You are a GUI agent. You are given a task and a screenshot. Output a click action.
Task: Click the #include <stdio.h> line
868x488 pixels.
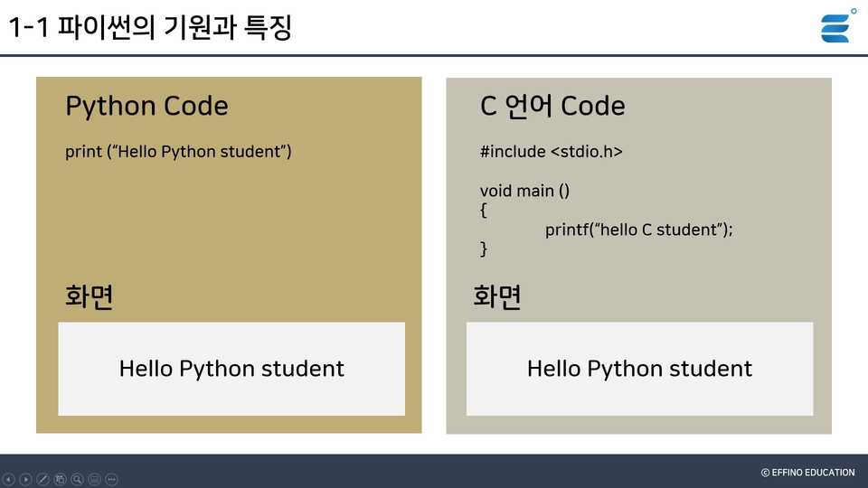551,152
